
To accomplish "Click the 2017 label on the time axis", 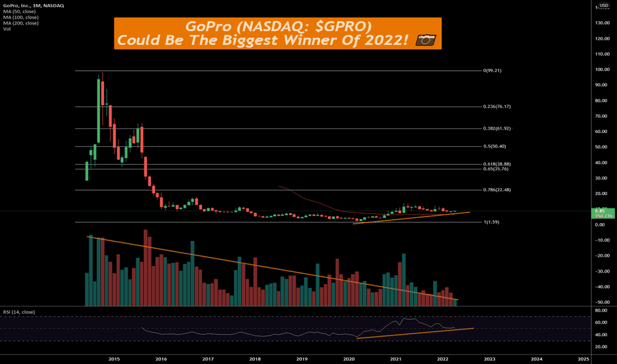I will [x=208, y=359].
